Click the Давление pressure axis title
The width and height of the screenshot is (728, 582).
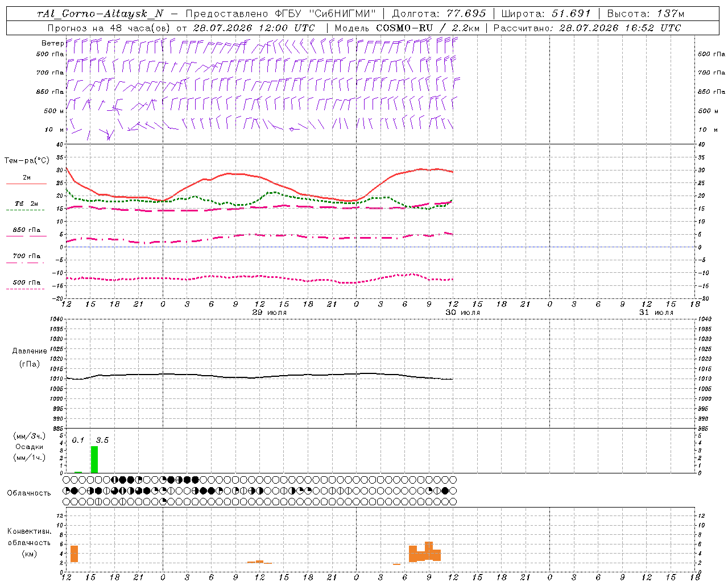coord(29,351)
